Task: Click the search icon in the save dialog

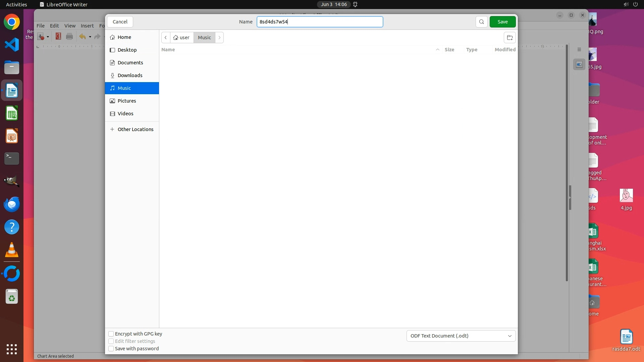Action: click(481, 22)
